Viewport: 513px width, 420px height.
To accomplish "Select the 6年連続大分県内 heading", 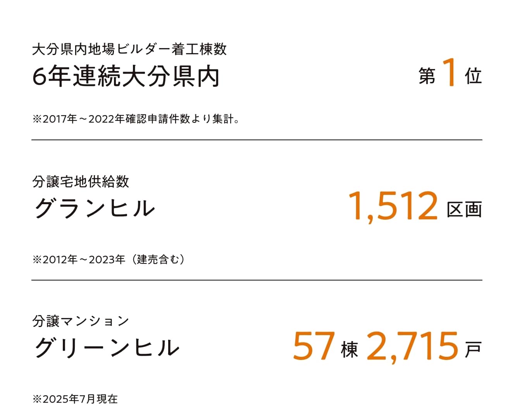I will (x=126, y=77).
